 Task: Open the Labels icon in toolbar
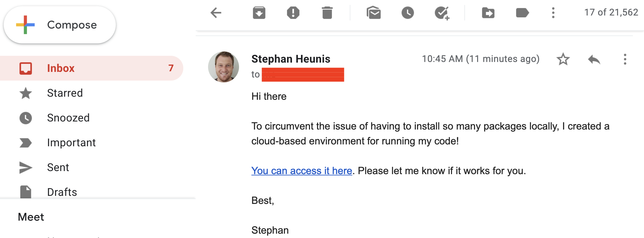click(x=522, y=13)
